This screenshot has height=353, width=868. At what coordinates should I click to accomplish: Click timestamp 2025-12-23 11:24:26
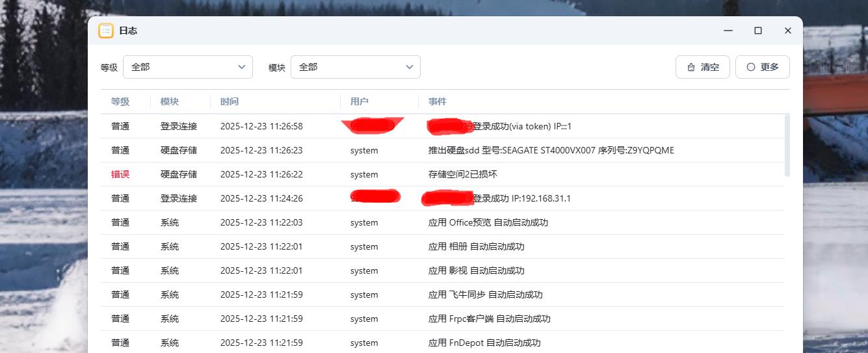click(x=261, y=198)
